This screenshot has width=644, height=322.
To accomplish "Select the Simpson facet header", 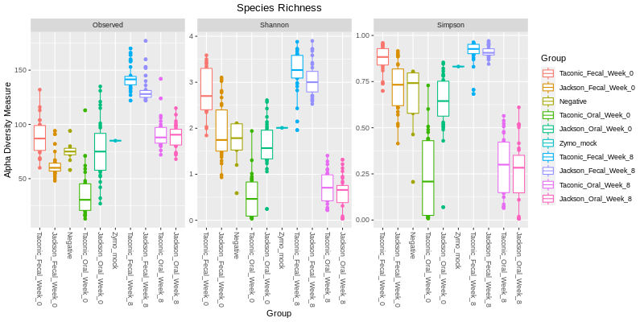I will point(452,25).
